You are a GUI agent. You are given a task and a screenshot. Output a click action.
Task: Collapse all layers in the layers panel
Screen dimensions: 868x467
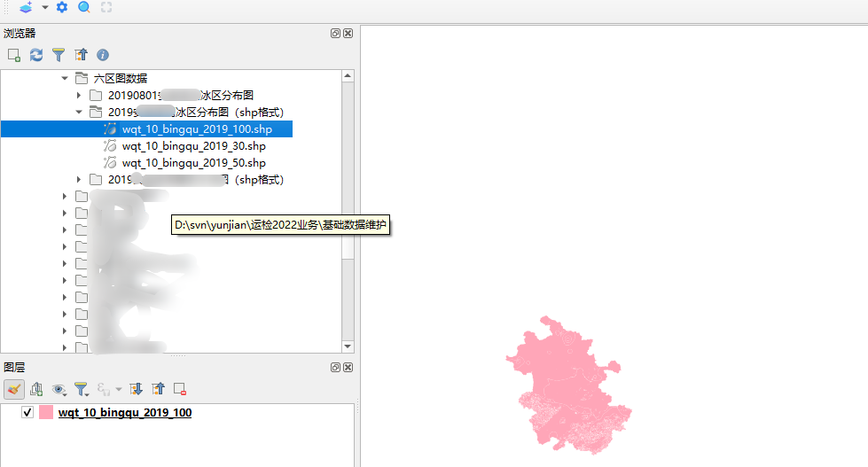[159, 389]
